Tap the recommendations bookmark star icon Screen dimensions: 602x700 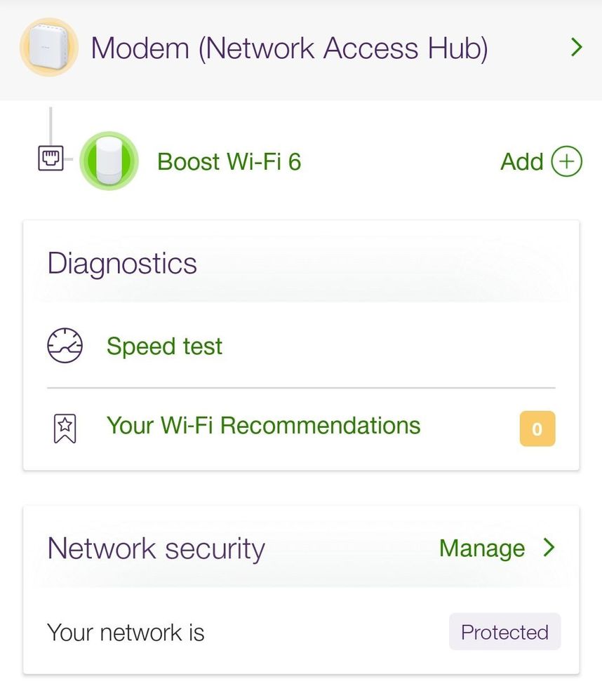click(x=65, y=428)
